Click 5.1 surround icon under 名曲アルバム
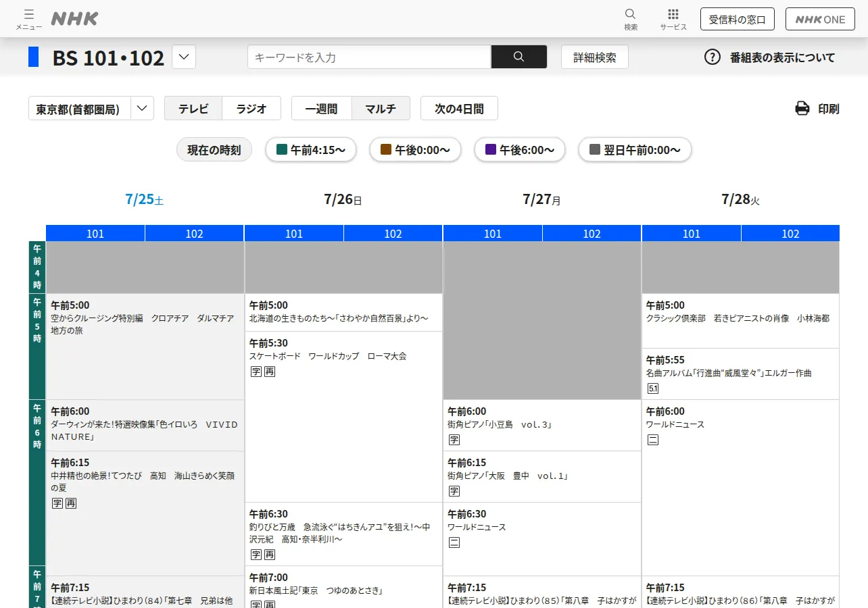The height and width of the screenshot is (608, 868). [653, 388]
